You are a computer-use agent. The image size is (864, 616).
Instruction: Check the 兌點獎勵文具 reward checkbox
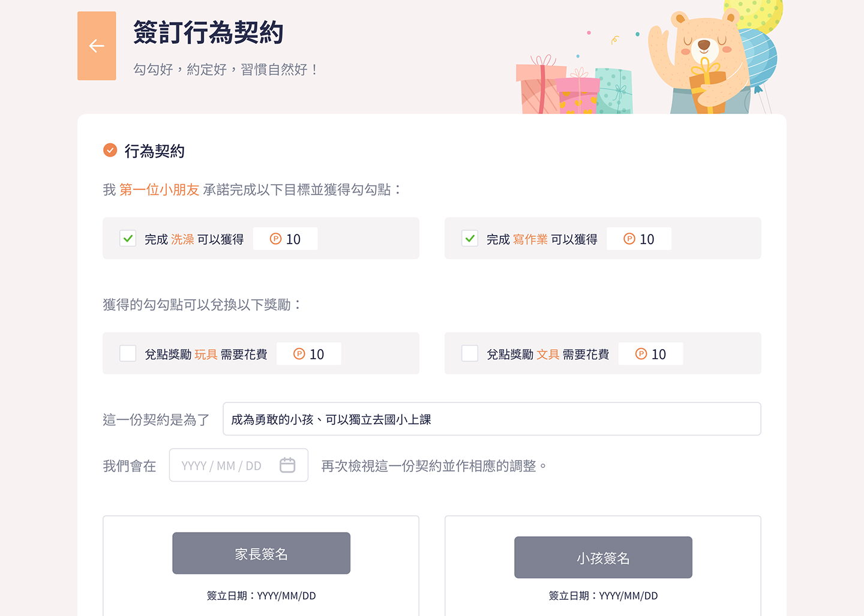click(x=470, y=353)
